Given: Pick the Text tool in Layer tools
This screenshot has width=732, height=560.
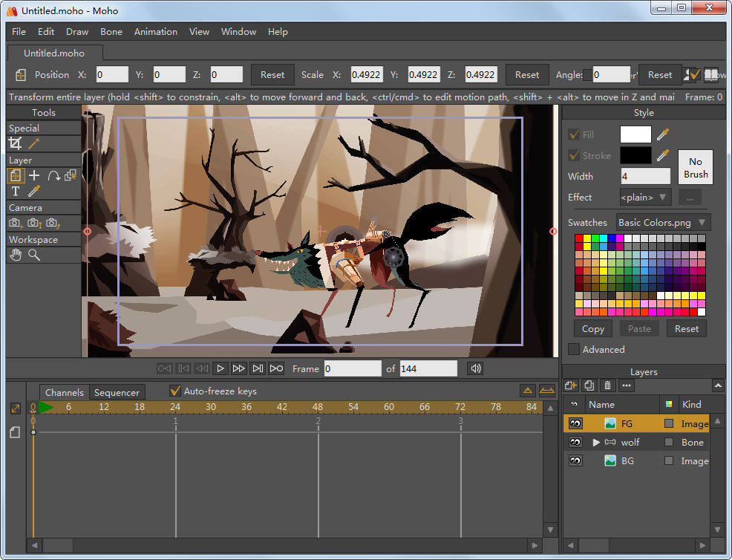Looking at the screenshot, I should click(15, 192).
